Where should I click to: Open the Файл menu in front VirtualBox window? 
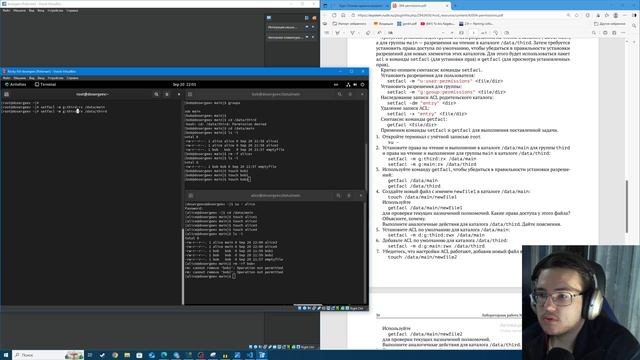pyautogui.click(x=6, y=78)
